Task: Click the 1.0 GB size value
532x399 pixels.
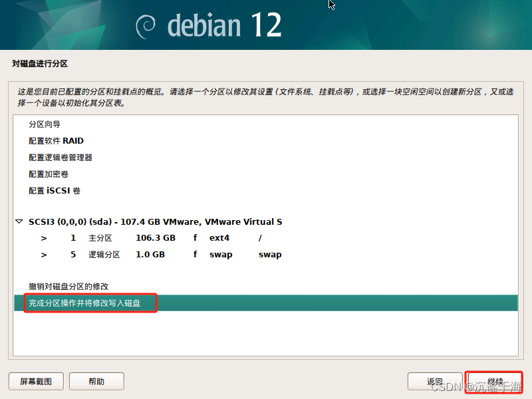Action: tap(150, 255)
